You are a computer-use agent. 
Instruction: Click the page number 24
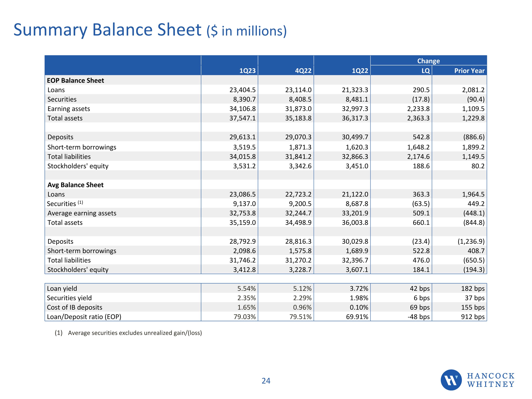coord(266,381)
